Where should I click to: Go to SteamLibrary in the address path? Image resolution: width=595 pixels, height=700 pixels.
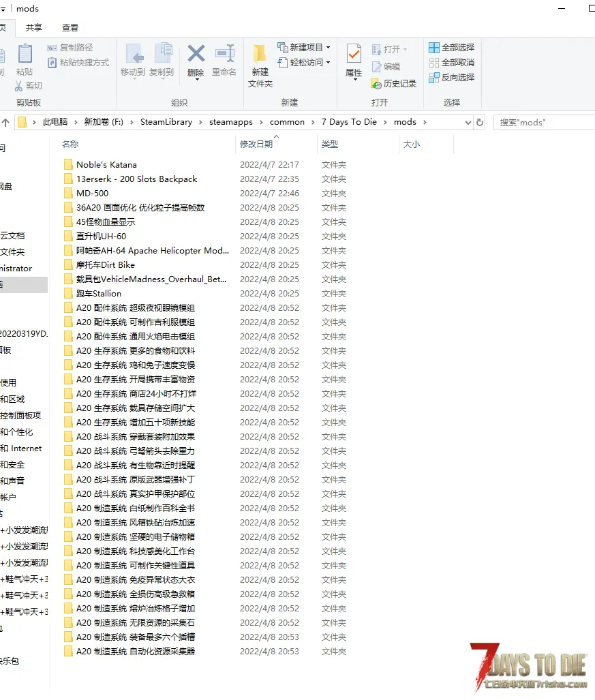click(166, 122)
